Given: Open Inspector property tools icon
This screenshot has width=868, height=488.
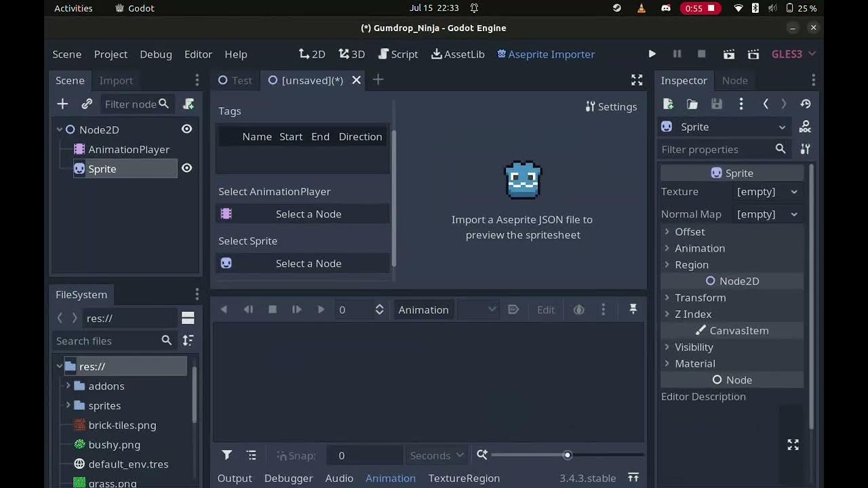Looking at the screenshot, I should 805,149.
